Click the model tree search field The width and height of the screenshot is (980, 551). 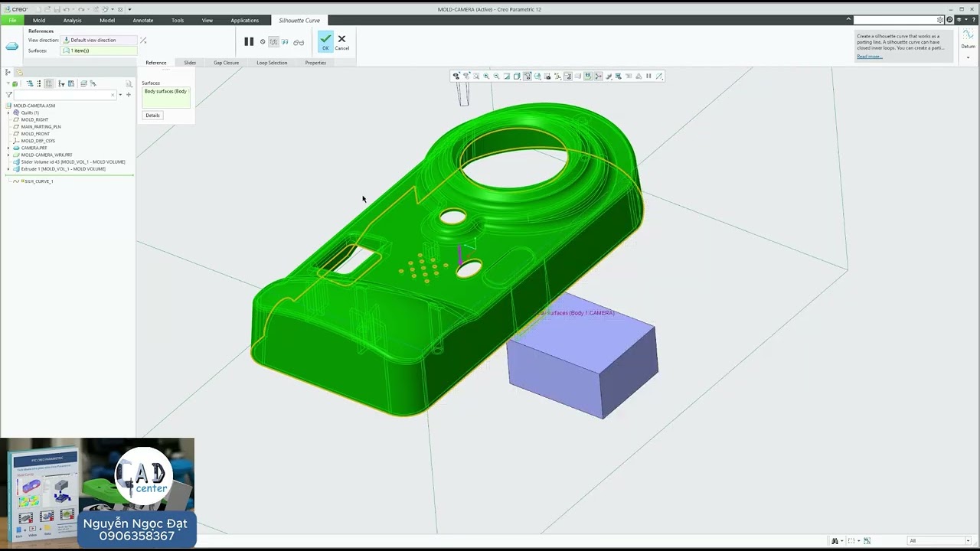pyautogui.click(x=65, y=95)
